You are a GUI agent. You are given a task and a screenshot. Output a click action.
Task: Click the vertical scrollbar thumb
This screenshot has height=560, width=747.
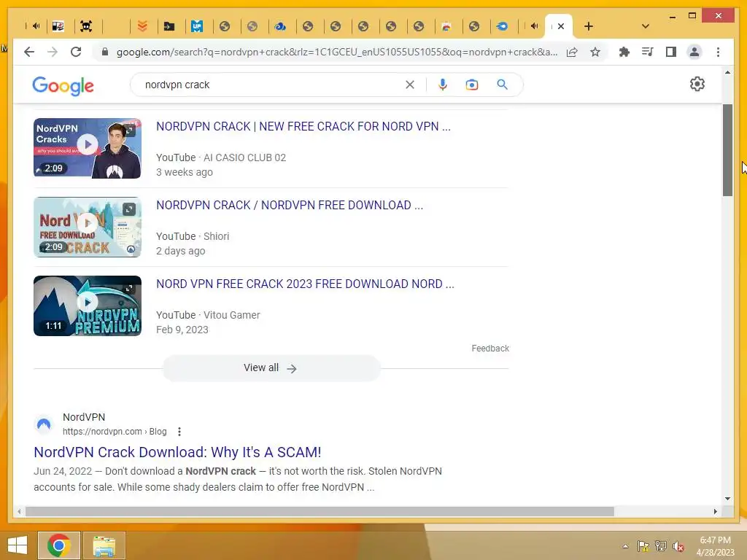(727, 150)
